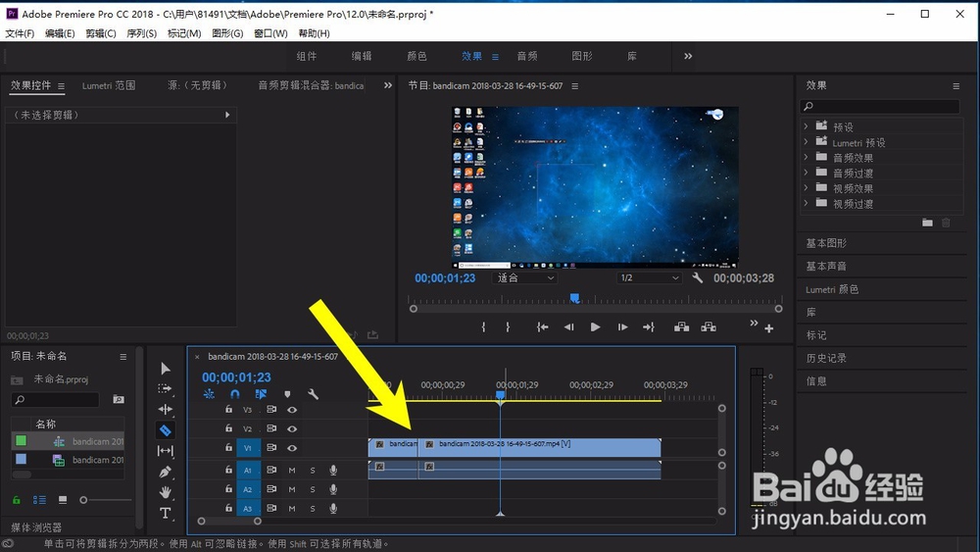980x552 pixels.
Task: Toggle V1 track lock
Action: 228,448
